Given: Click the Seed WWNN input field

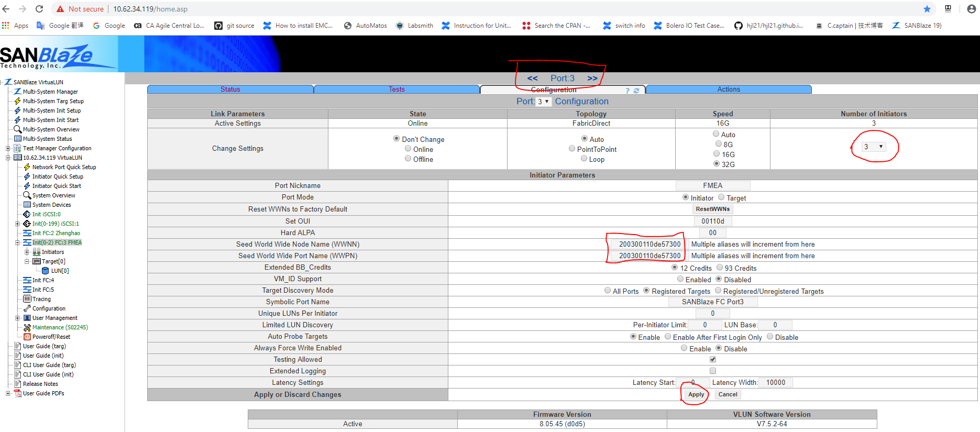Looking at the screenshot, I should click(649, 244).
